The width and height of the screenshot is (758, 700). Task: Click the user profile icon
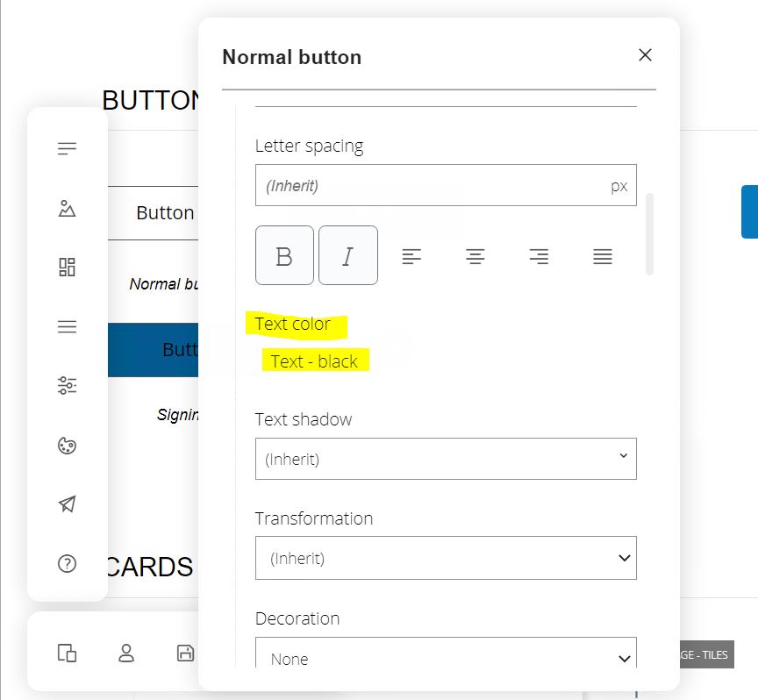(126, 654)
